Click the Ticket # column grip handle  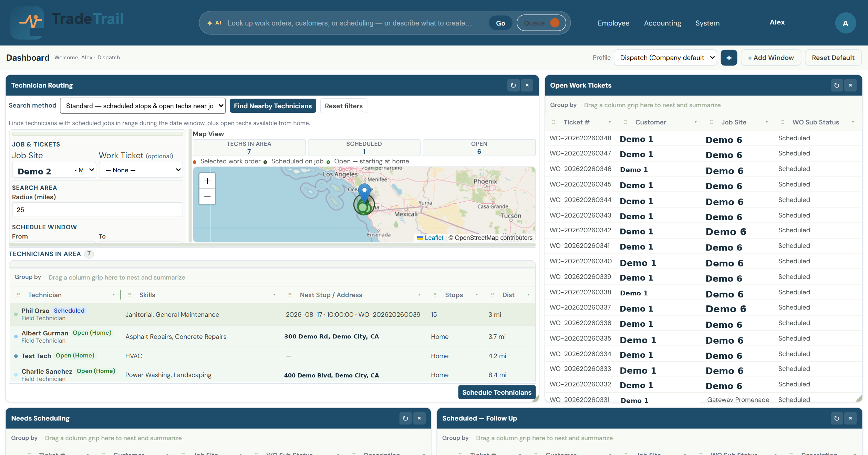tap(554, 122)
